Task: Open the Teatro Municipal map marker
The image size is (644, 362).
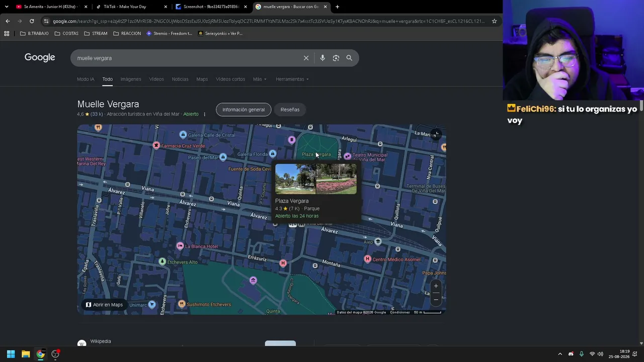Action: point(347,156)
